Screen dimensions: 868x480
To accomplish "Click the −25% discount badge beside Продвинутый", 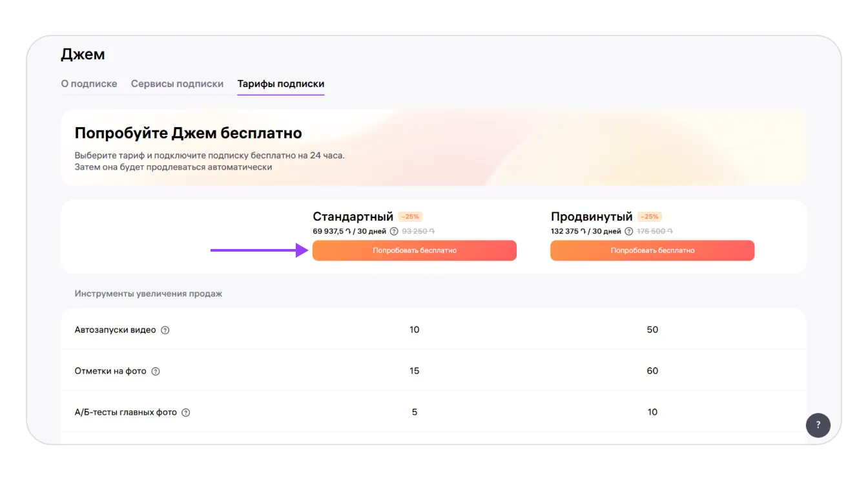I will point(649,217).
